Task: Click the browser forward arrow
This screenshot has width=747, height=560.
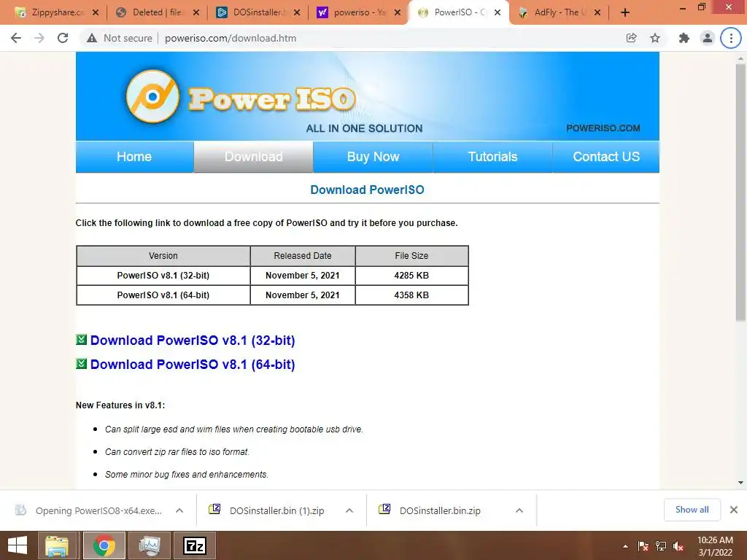Action: point(39,38)
